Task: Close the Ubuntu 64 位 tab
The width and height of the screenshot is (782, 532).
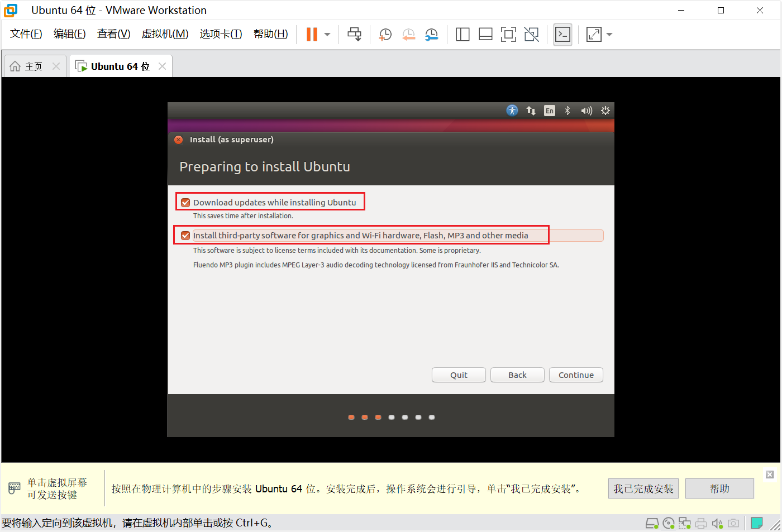Action: tap(162, 66)
